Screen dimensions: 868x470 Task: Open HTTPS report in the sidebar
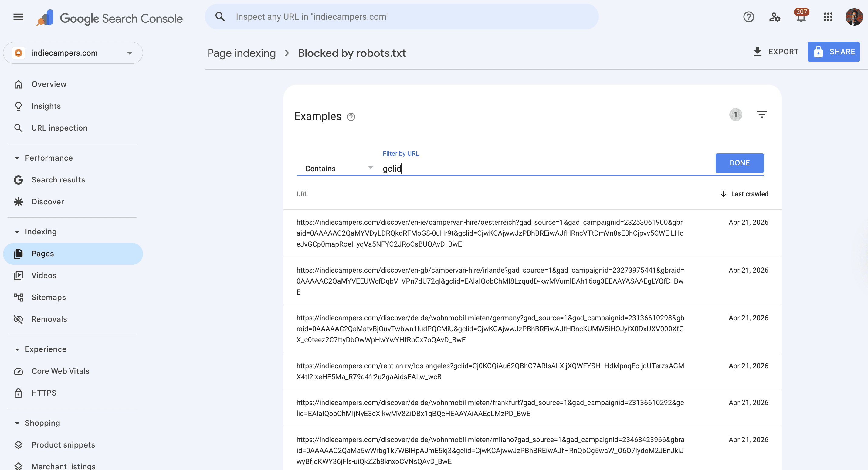click(x=73, y=393)
